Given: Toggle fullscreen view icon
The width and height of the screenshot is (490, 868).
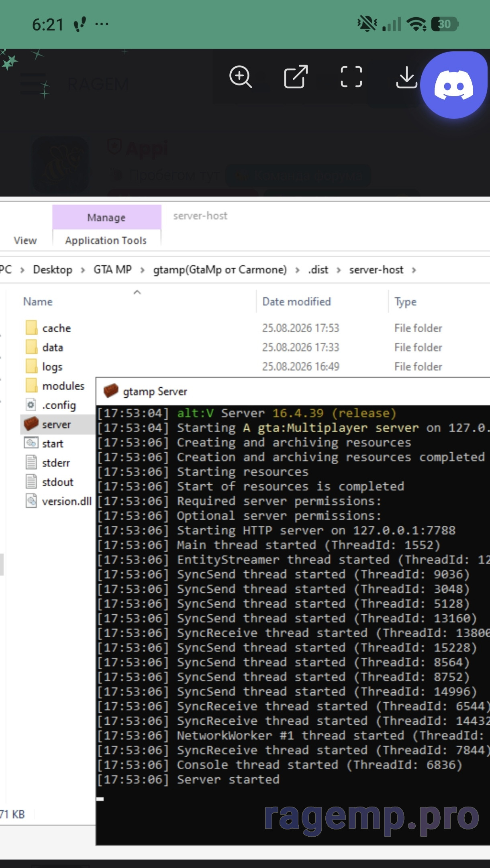Looking at the screenshot, I should tap(351, 77).
